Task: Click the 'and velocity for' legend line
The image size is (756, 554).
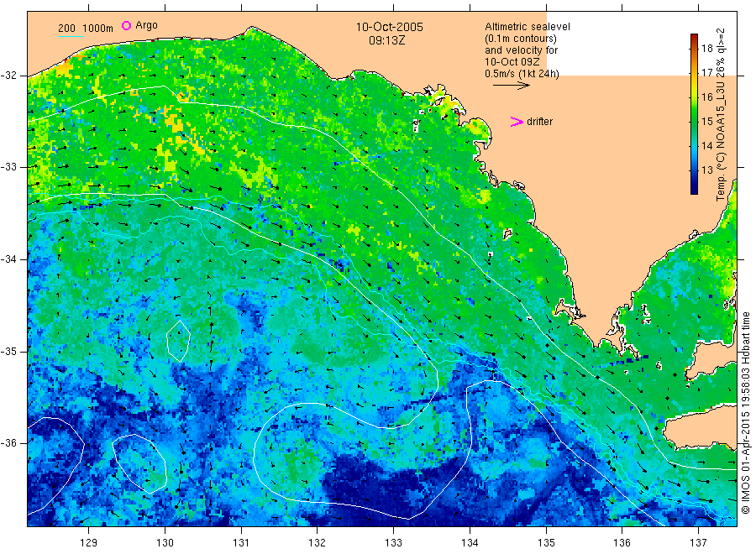Action: coord(521,50)
